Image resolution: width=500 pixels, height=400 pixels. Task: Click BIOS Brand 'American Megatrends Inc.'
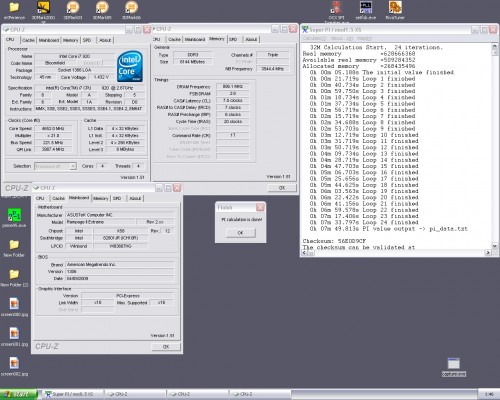click(x=120, y=264)
